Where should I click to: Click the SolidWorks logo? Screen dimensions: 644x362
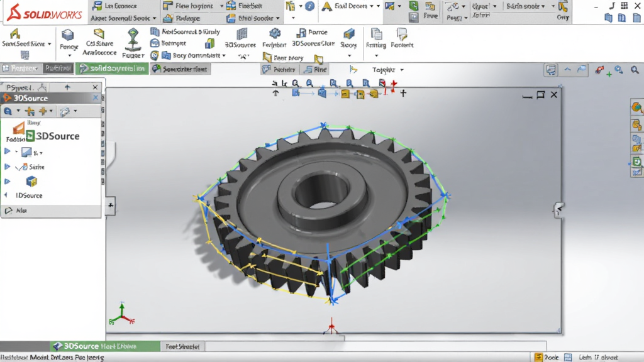tap(45, 13)
